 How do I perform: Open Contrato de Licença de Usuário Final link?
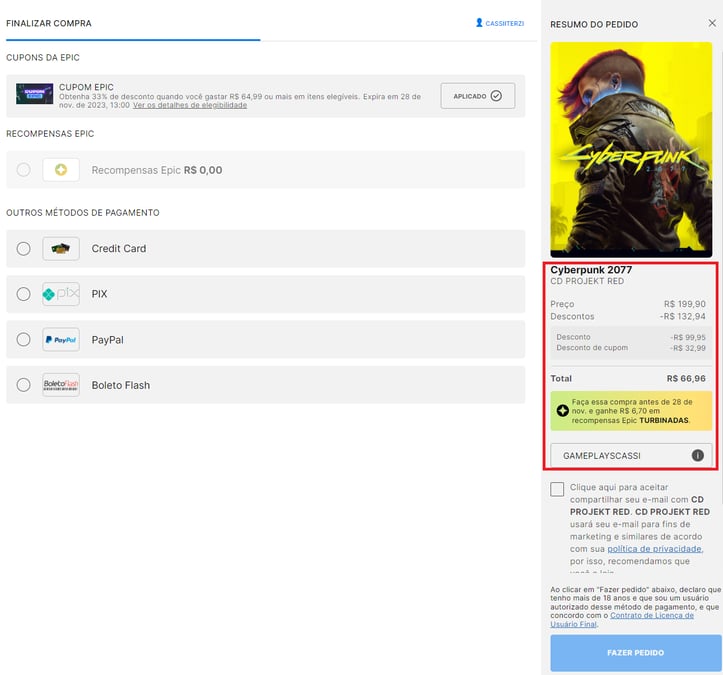click(622, 620)
